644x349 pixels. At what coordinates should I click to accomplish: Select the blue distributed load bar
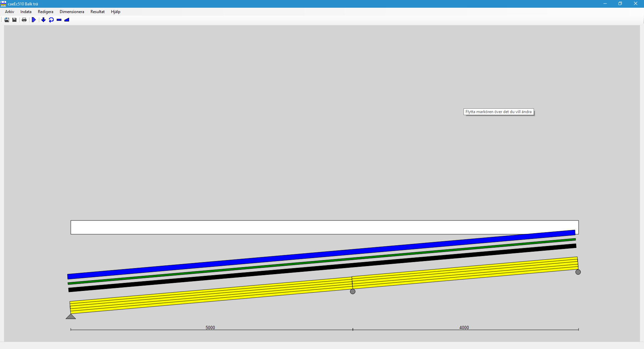[321, 254]
